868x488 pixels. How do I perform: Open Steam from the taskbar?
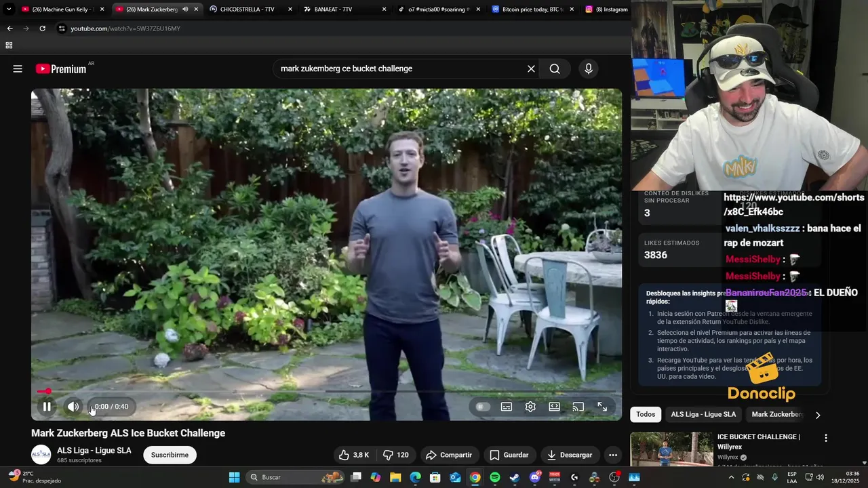tap(515, 477)
